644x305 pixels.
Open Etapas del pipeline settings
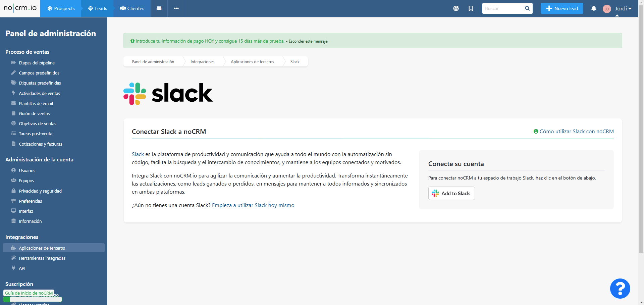[x=37, y=63]
